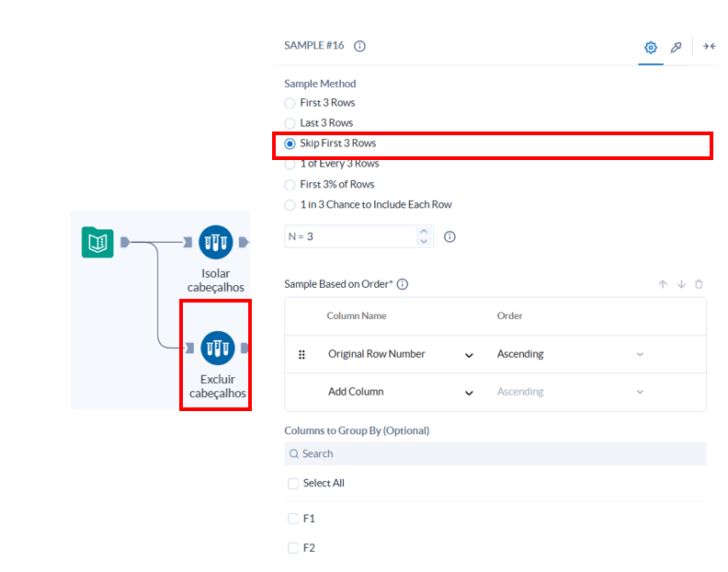The height and width of the screenshot is (572, 728).
Task: Check the Select All checkbox
Action: [293, 483]
